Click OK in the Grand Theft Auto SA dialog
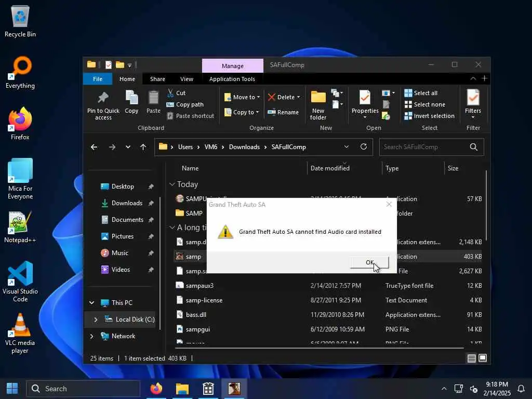The width and height of the screenshot is (532, 399). 369,262
